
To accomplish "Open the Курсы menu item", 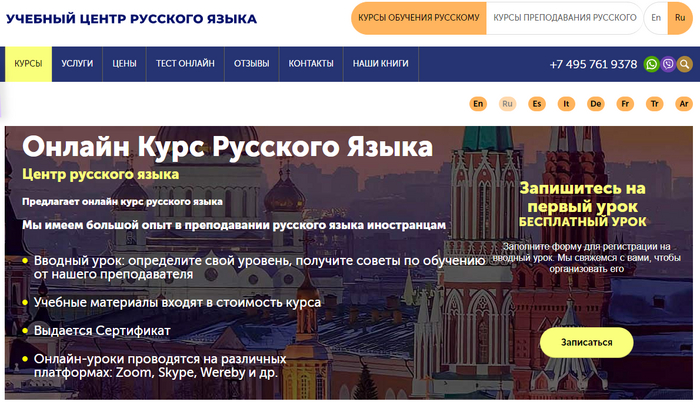I will coord(28,64).
